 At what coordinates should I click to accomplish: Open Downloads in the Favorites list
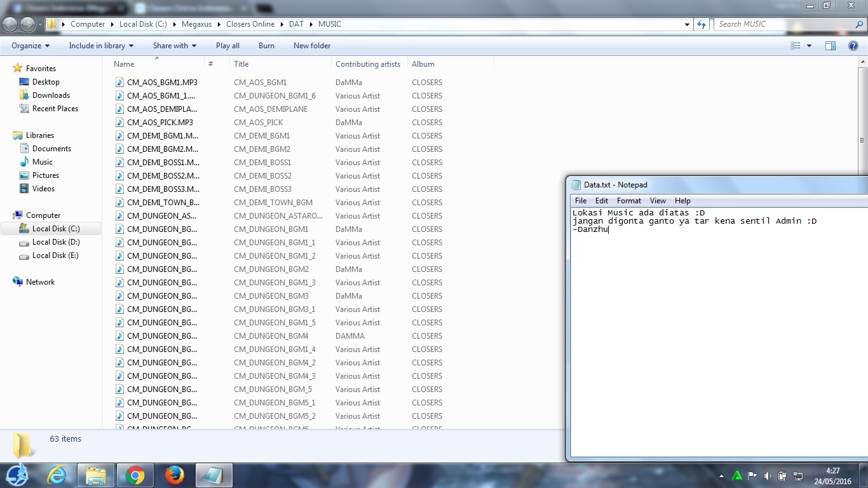tap(51, 95)
